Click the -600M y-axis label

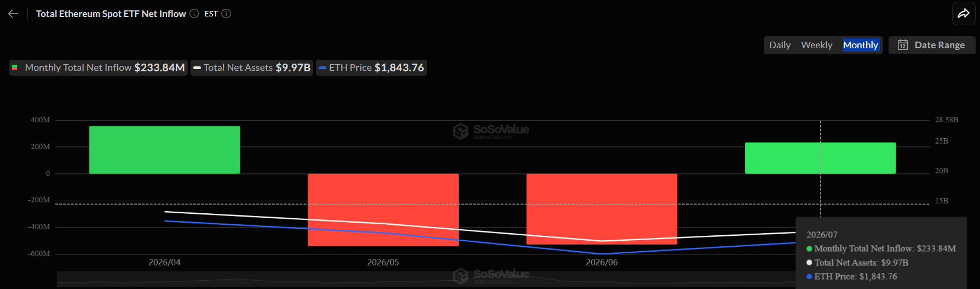[x=39, y=253]
